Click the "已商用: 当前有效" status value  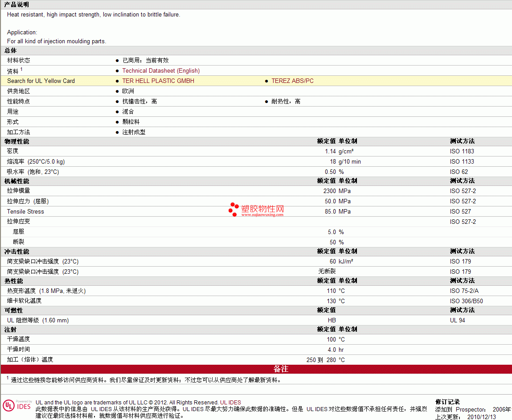coord(146,61)
